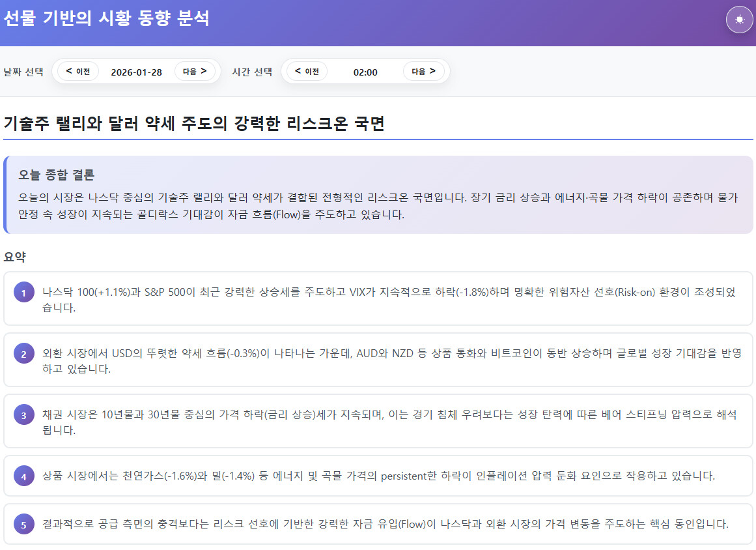Click the conclusion paragraph mentioning 골디락스
756x550 pixels.
pos(378,206)
